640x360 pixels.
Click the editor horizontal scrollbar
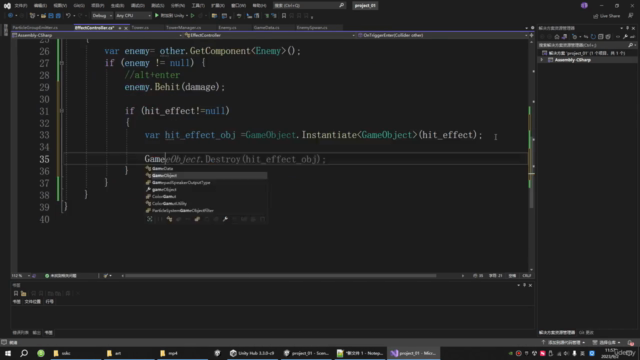(281, 276)
